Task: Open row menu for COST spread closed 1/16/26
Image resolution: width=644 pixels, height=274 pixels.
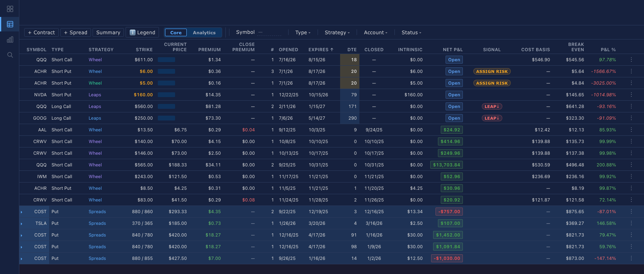Action: tap(631, 235)
